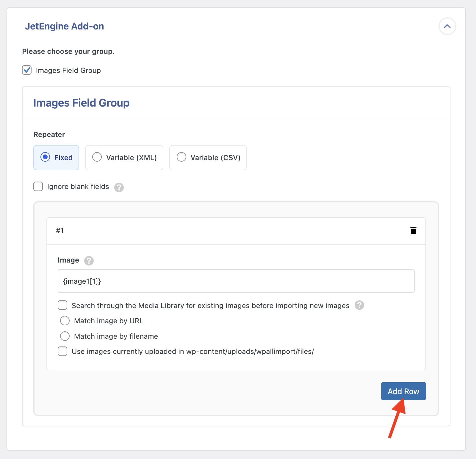
Task: Uncheck the Images Field Group checkbox
Action: 26,70
